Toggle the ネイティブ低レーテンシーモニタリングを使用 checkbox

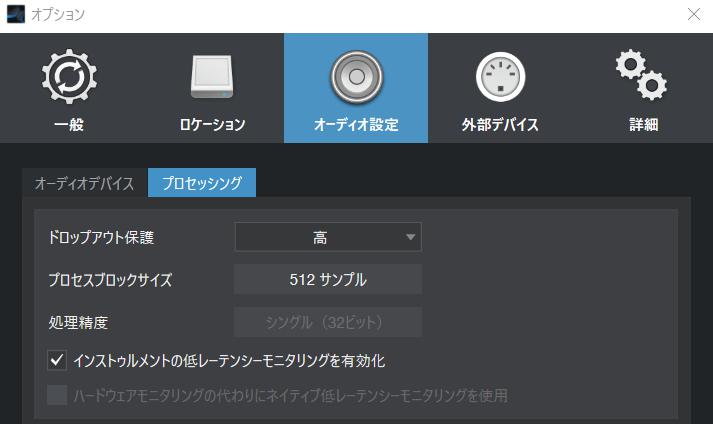57,395
